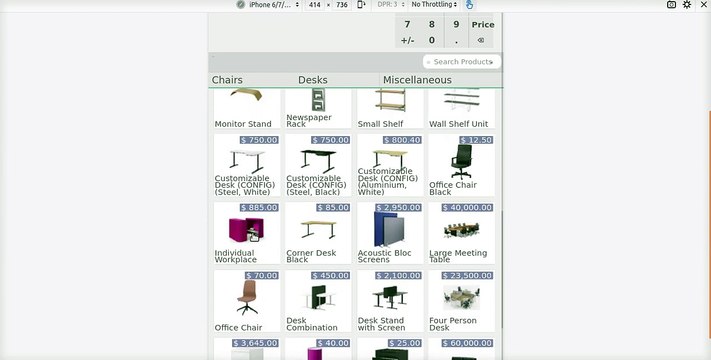Add Acoustic Bloc Screens product
711x360 pixels.
390,233
